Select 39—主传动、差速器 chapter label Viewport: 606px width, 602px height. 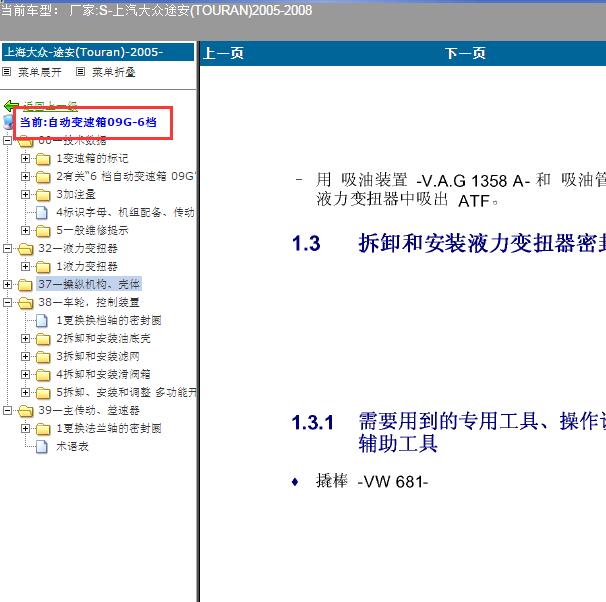(89, 410)
